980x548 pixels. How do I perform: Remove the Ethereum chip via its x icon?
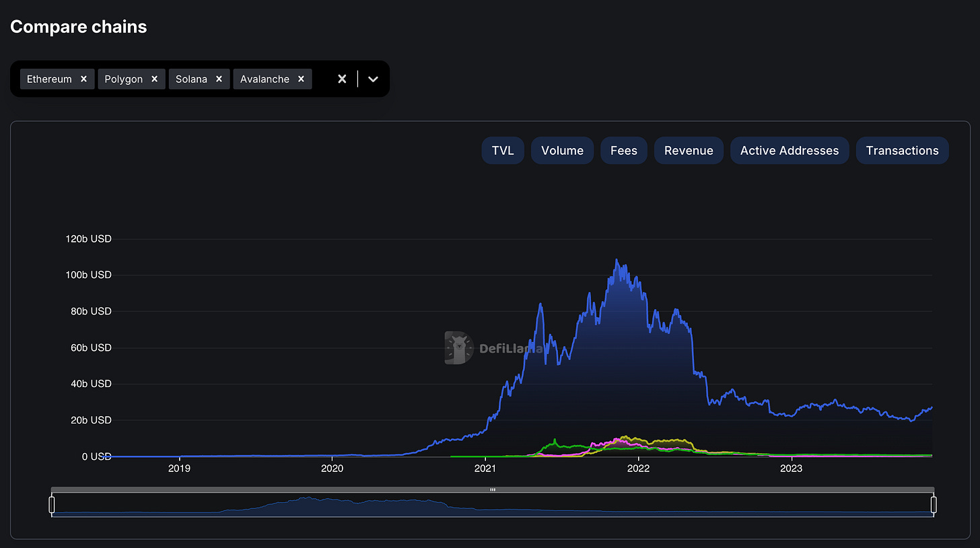tap(83, 79)
